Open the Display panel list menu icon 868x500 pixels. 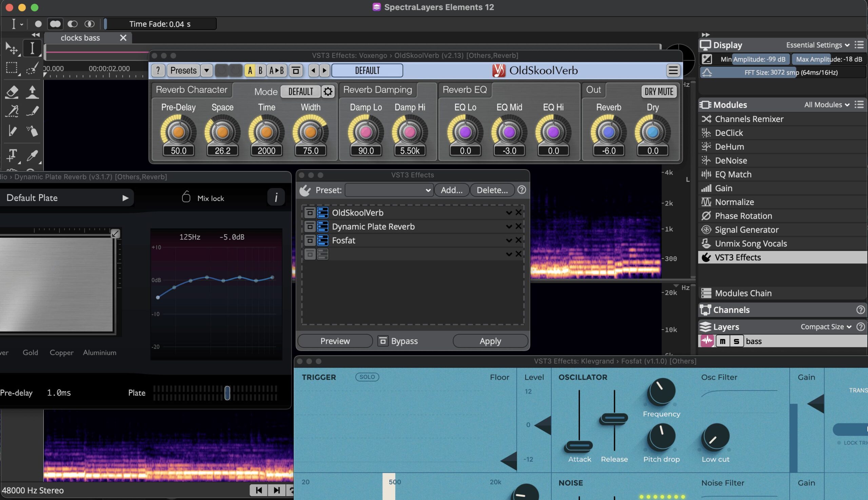859,45
